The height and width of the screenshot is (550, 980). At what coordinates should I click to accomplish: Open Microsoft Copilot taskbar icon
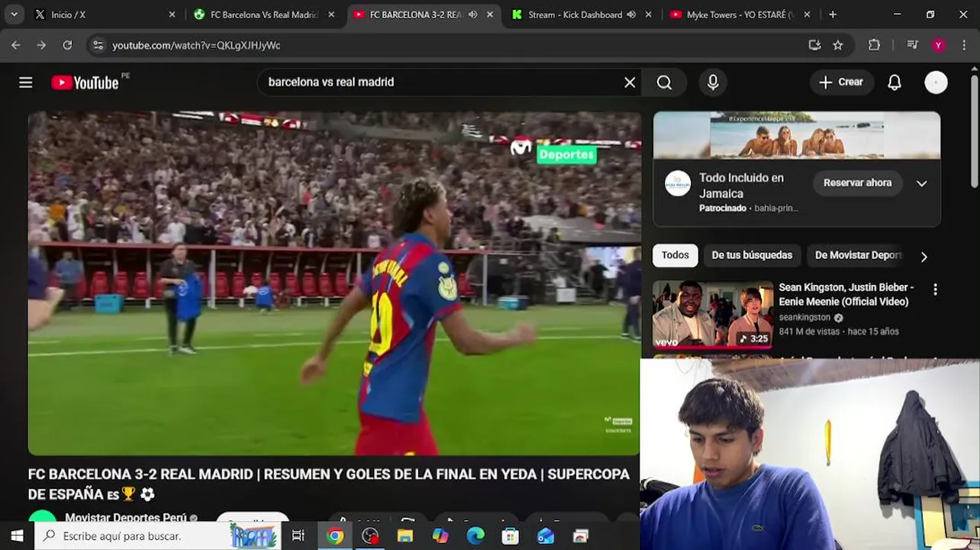point(440,536)
